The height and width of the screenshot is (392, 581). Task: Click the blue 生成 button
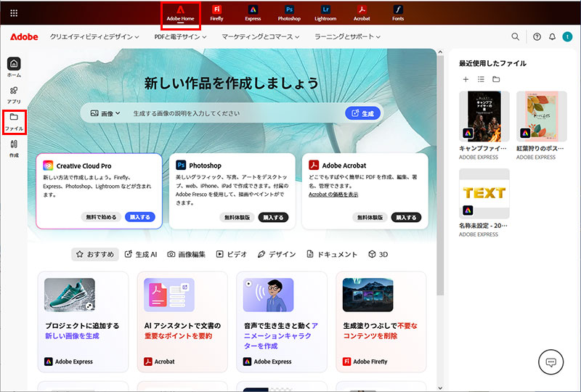coord(362,113)
